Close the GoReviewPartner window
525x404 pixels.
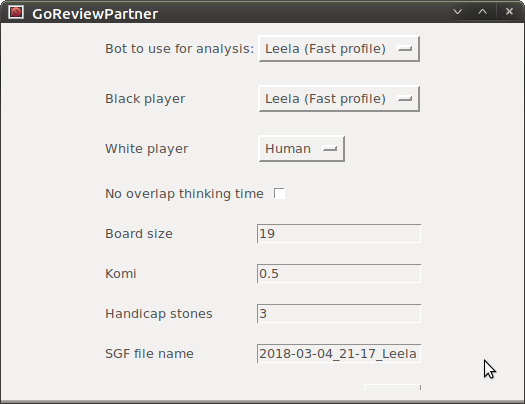(x=509, y=12)
